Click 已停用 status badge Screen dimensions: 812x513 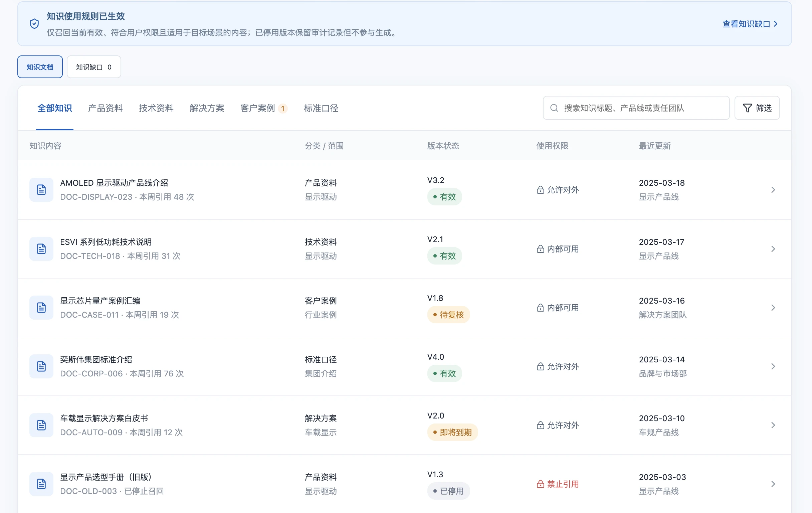point(448,491)
